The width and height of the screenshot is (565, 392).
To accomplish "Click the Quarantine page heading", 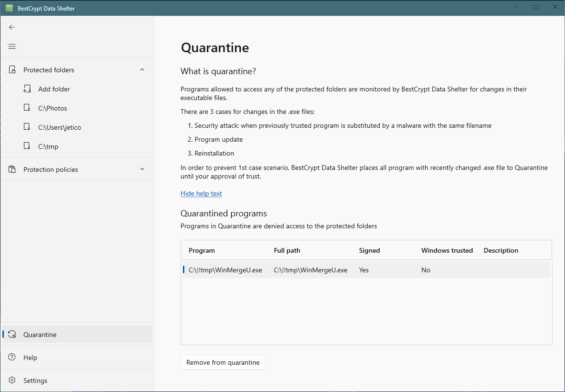I will tap(215, 47).
